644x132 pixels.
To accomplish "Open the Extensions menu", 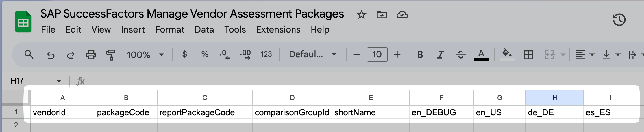I will [x=278, y=29].
